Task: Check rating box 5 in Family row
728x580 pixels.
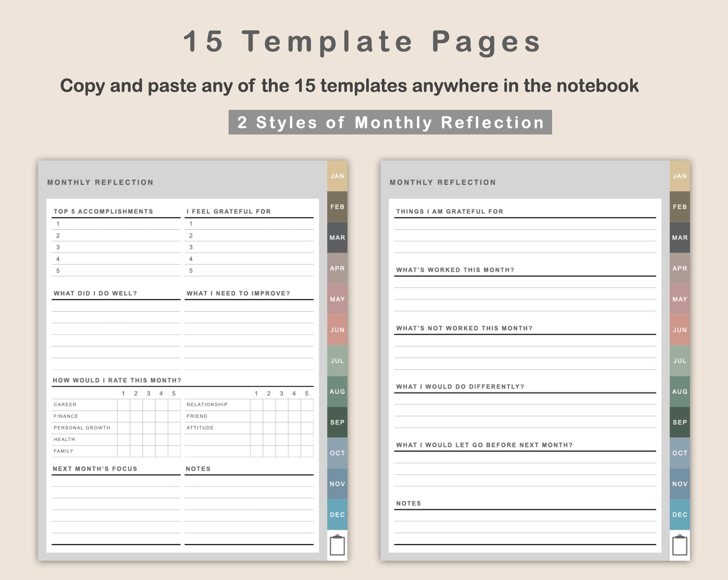Action: (174, 451)
